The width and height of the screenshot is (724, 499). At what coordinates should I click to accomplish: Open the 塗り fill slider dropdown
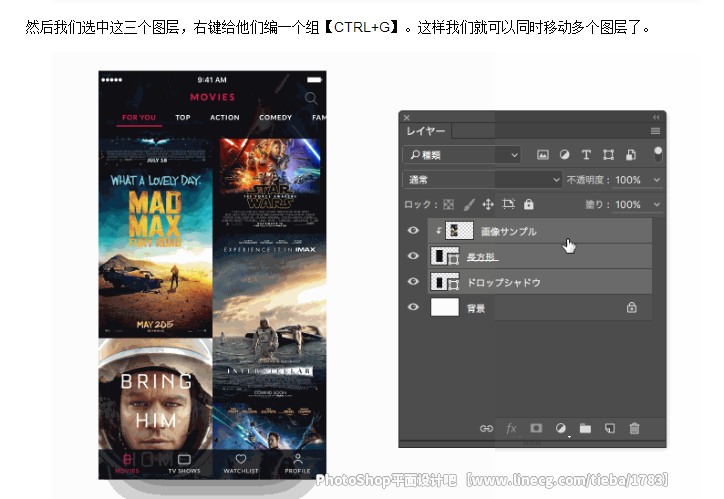[657, 204]
